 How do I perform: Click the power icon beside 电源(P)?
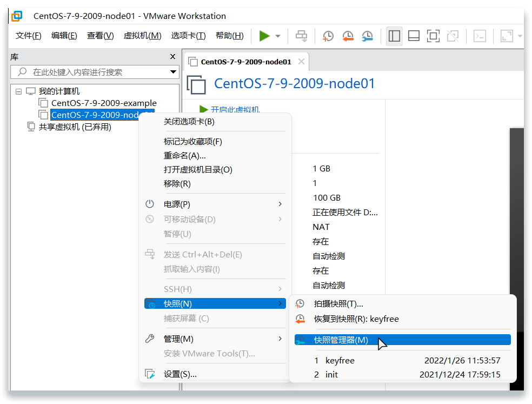pos(150,204)
